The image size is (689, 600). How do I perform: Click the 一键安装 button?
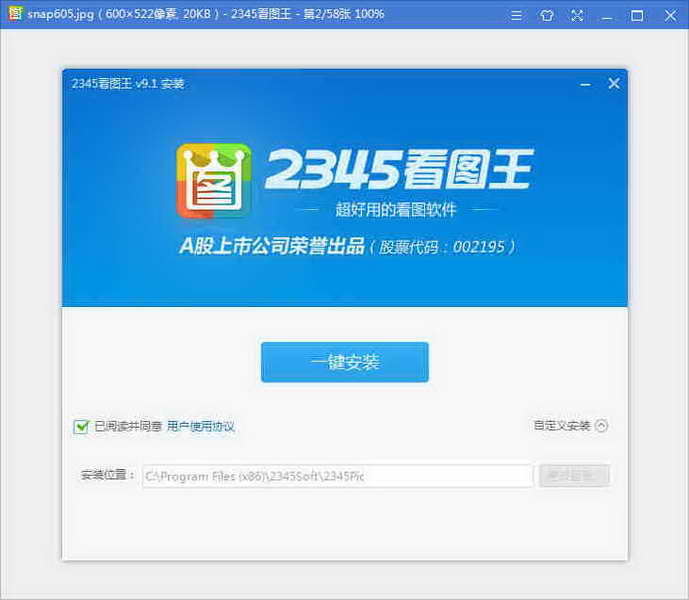tap(344, 362)
